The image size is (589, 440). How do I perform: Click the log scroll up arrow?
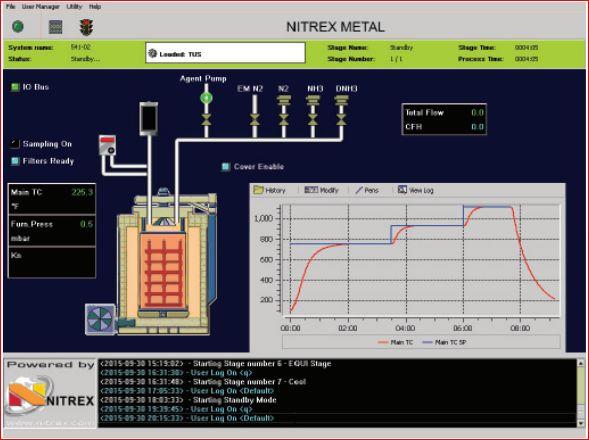tap(581, 364)
